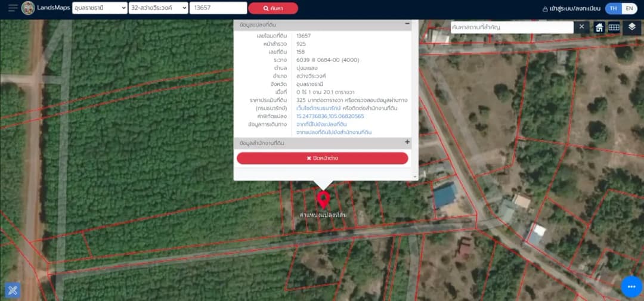Switch language to TH
The image size is (644, 301).
pyautogui.click(x=613, y=8)
